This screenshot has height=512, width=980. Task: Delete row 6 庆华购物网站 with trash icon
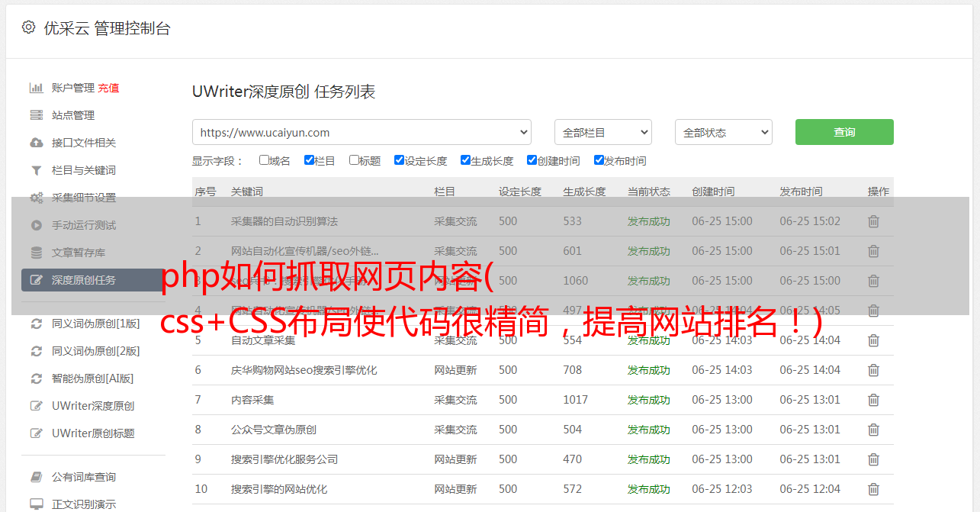click(x=874, y=370)
